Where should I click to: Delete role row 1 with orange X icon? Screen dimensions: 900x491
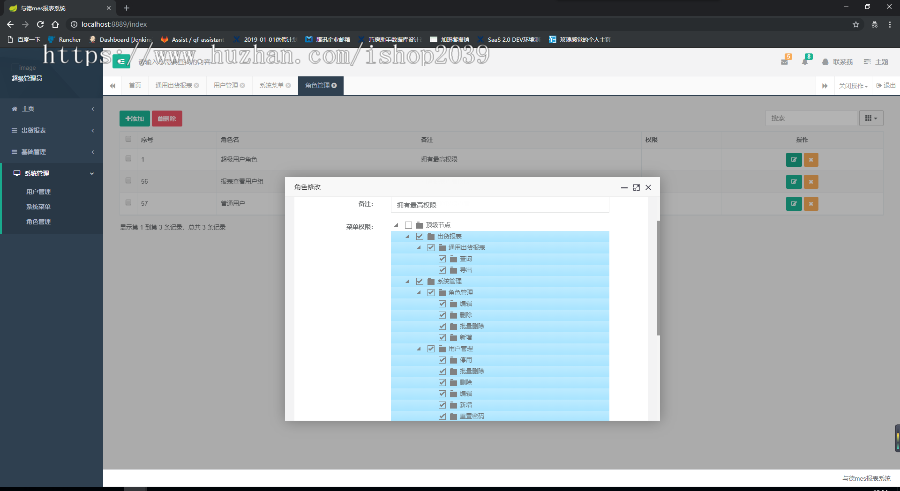[810, 160]
